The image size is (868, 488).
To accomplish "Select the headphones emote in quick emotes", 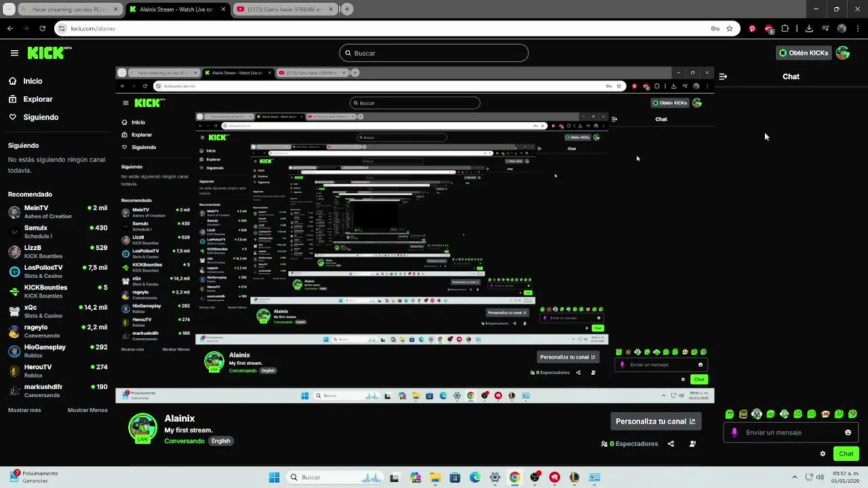I will [x=757, y=414].
